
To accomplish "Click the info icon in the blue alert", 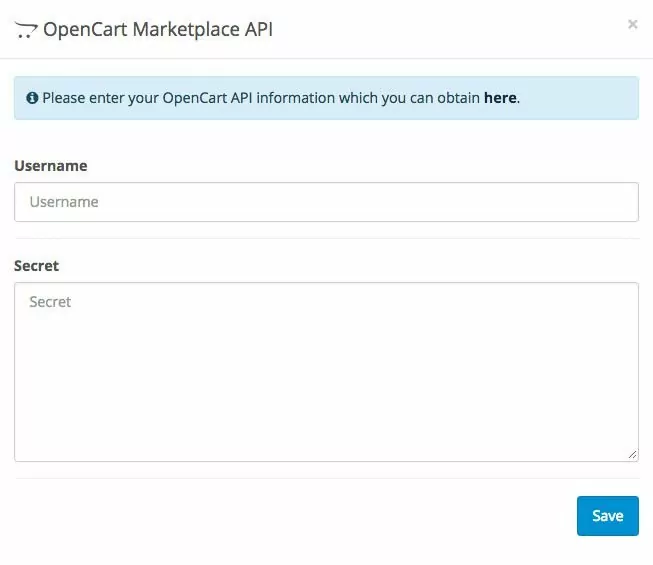I will (x=32, y=98).
